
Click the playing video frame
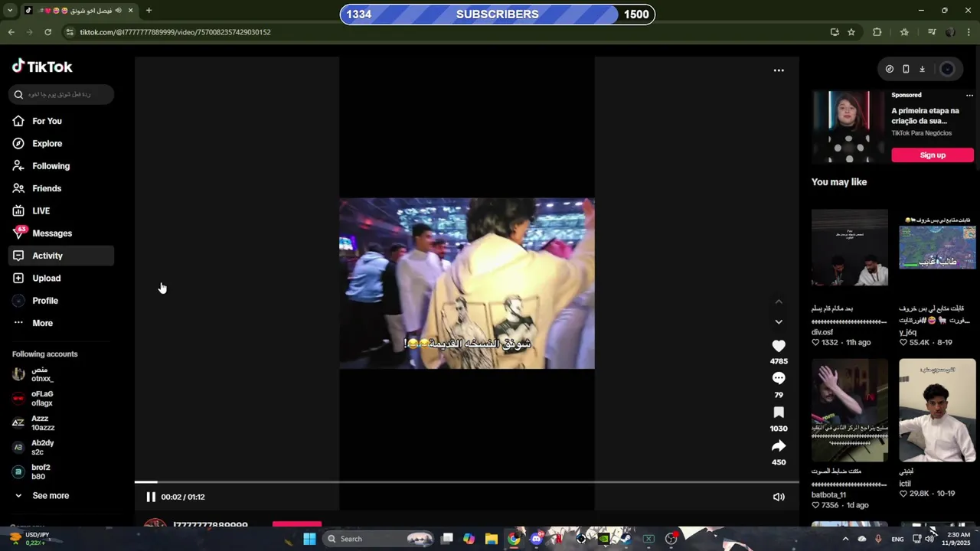click(467, 283)
